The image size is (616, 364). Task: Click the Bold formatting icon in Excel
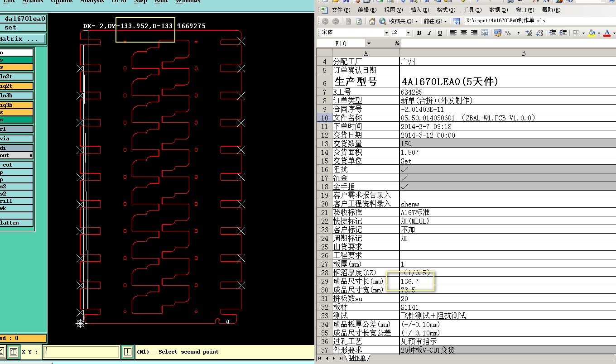419,33
